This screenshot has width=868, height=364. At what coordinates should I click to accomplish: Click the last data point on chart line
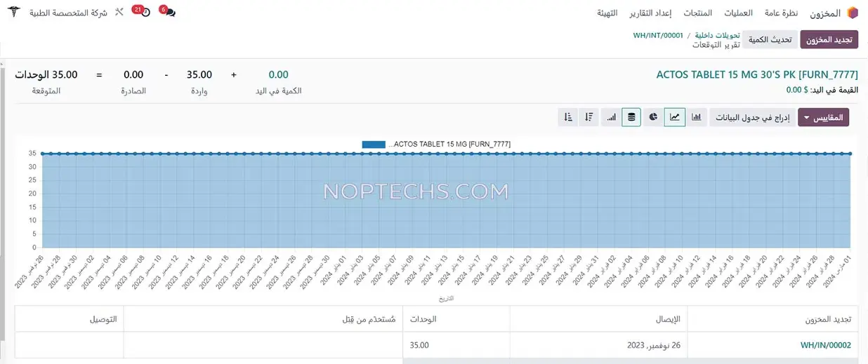pos(849,154)
